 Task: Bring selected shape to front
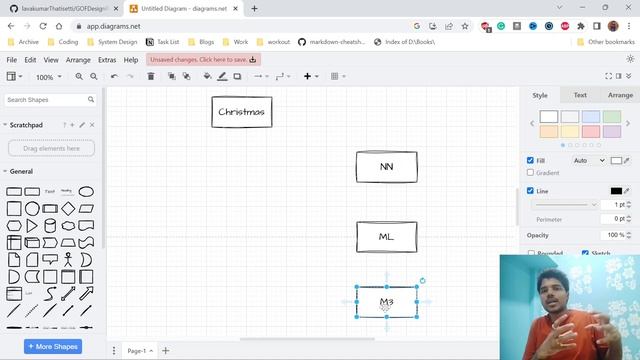(172, 76)
